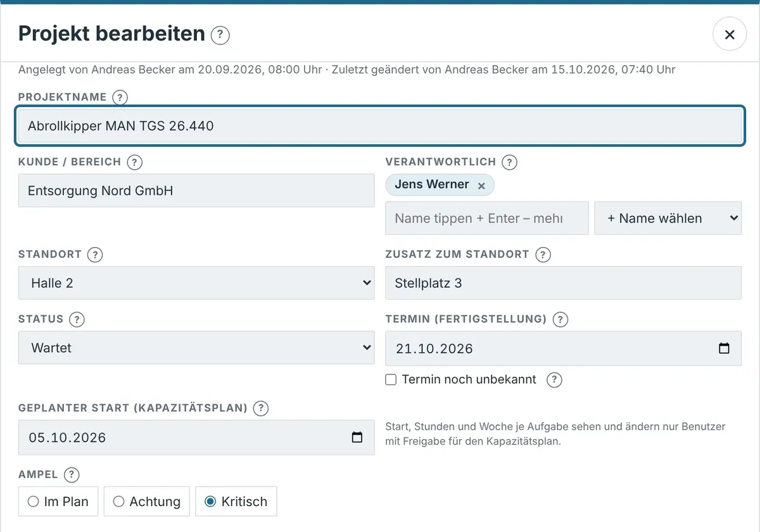Viewport: 760px width, 532px height.
Task: Click Zusatz zum Standort field Stellplatz 3
Action: coord(564,283)
